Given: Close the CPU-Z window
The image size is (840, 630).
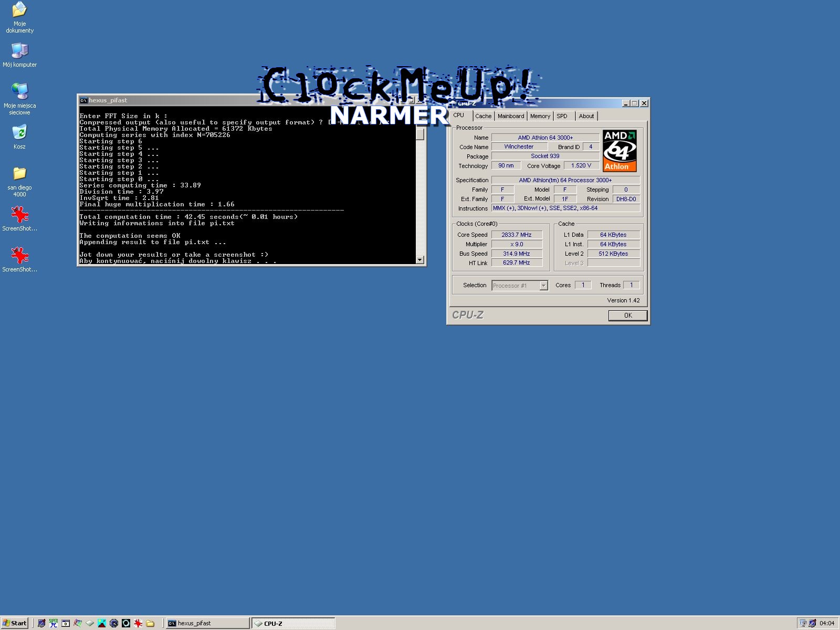Looking at the screenshot, I should click(x=644, y=103).
